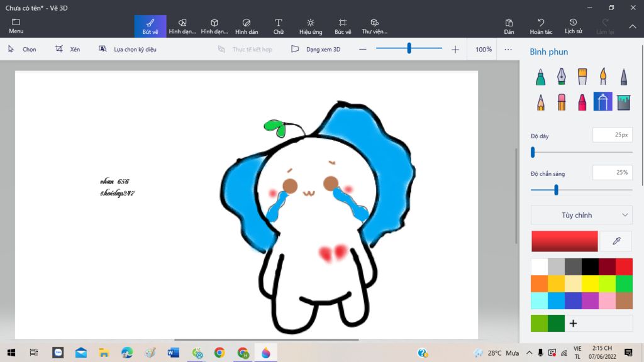The height and width of the screenshot is (362, 644).
Task: Open Lựa chọn kỳ diệu magic select
Action: [127, 49]
